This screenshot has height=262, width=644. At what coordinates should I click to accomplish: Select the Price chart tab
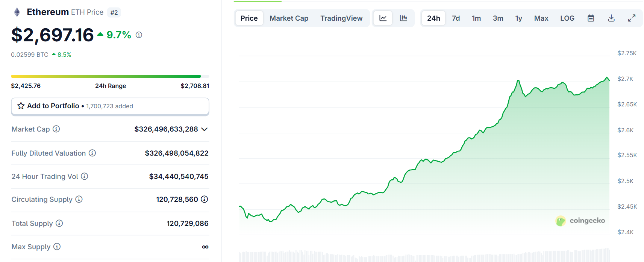click(x=249, y=18)
